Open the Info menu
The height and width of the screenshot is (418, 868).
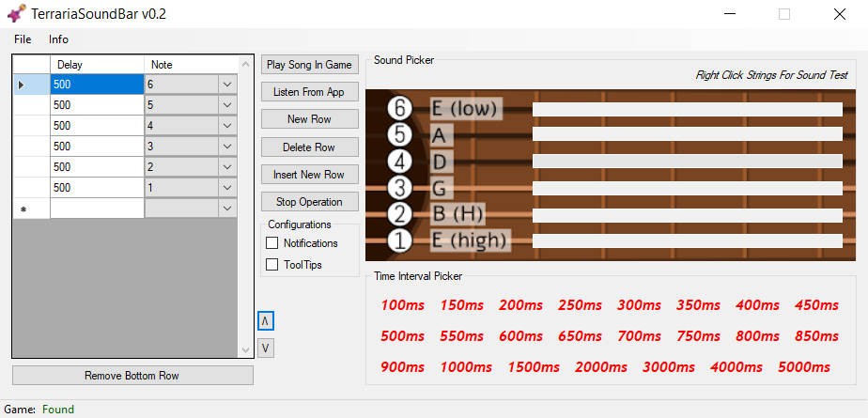[x=58, y=39]
